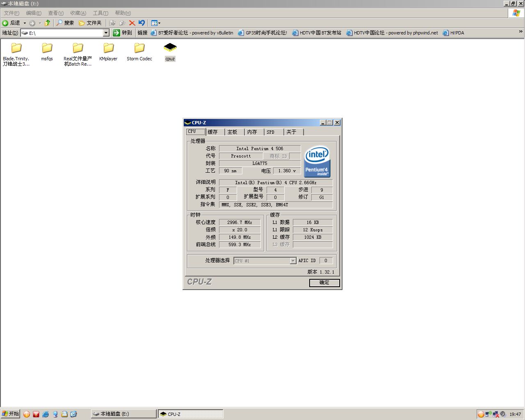525x420 pixels.
Task: Toggle the Folders pane button
Action: click(x=90, y=23)
